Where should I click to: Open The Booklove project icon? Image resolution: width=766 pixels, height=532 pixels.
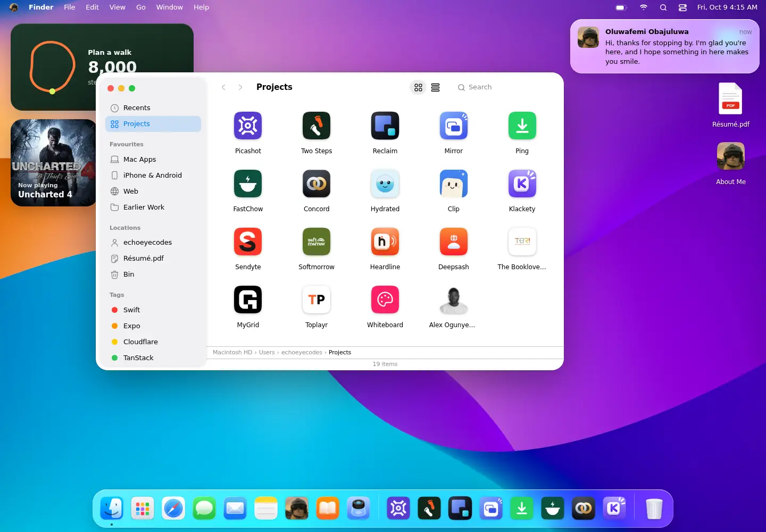[522, 242]
